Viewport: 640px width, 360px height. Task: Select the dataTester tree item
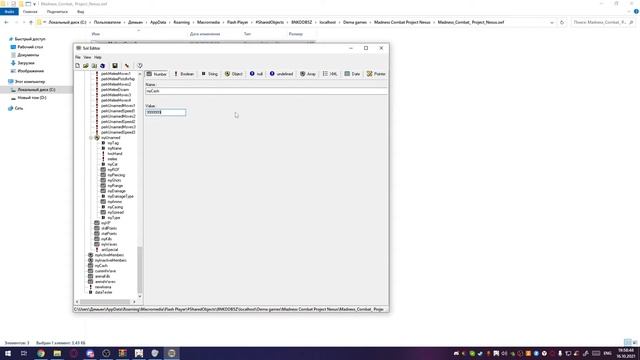[103, 292]
